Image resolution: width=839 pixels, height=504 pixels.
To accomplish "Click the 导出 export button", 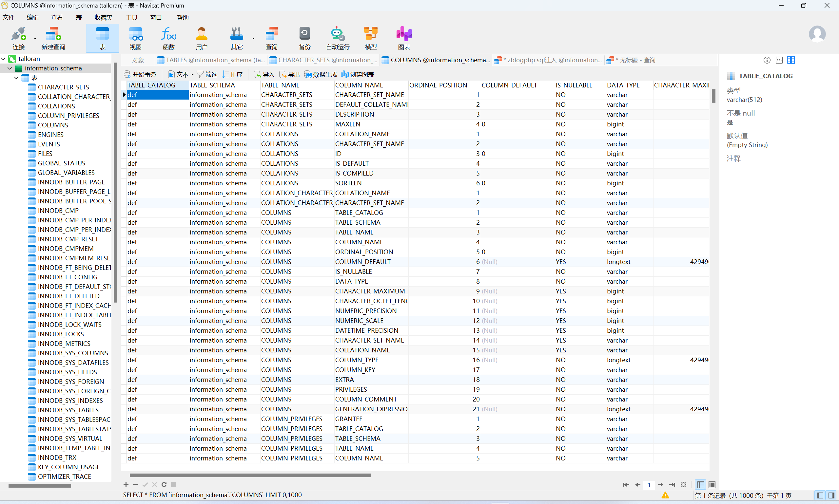I will point(289,74).
